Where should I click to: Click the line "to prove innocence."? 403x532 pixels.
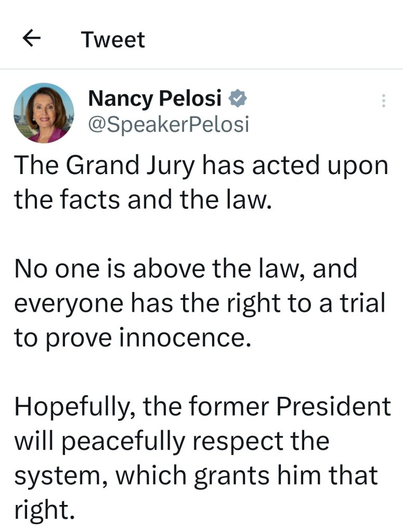(x=129, y=338)
